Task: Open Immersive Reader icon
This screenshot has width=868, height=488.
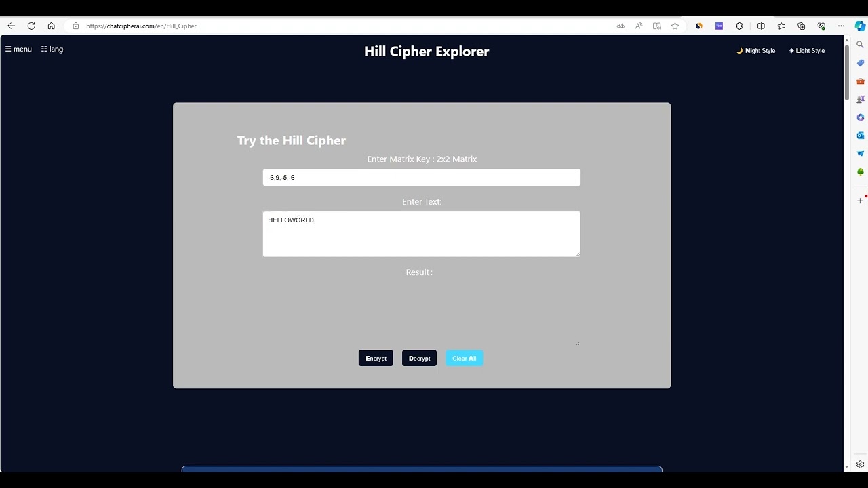Action: [657, 26]
